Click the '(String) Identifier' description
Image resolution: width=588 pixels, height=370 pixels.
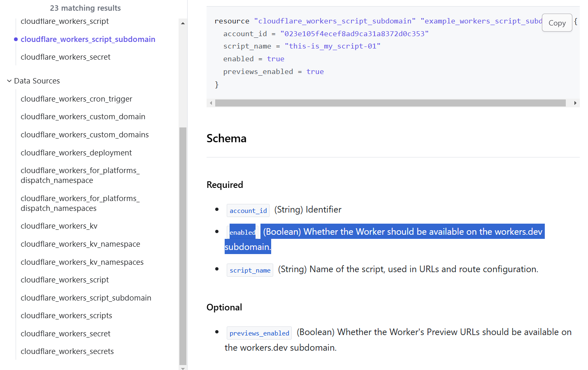pyautogui.click(x=308, y=210)
